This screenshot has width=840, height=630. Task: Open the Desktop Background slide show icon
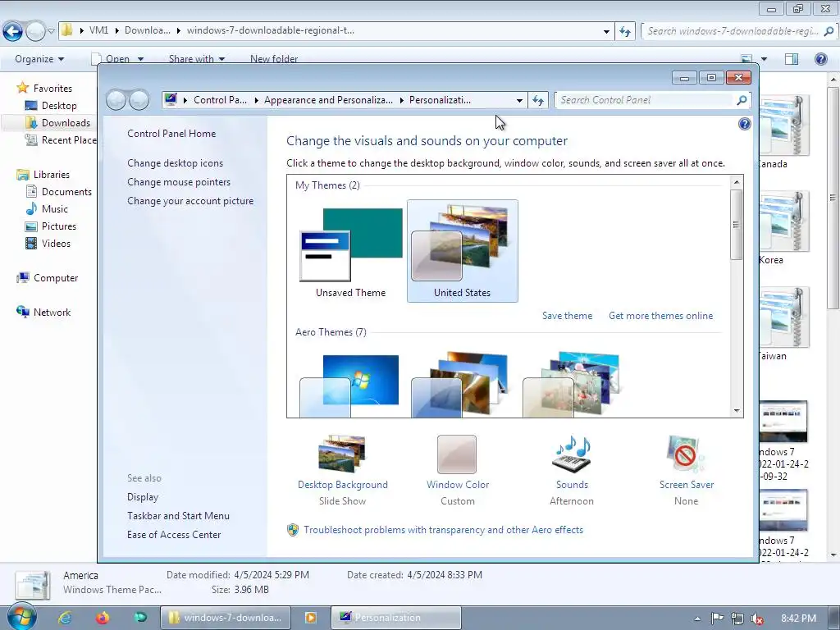(342, 454)
